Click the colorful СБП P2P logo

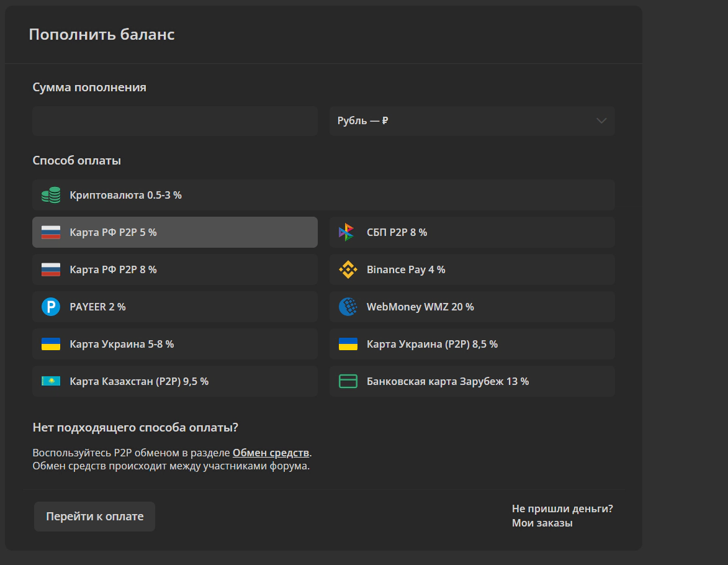(x=347, y=232)
